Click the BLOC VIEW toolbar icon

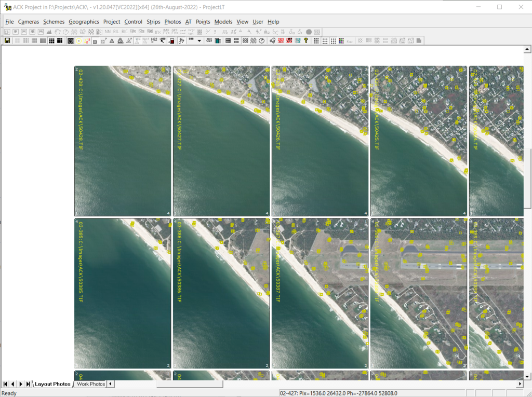(209, 40)
